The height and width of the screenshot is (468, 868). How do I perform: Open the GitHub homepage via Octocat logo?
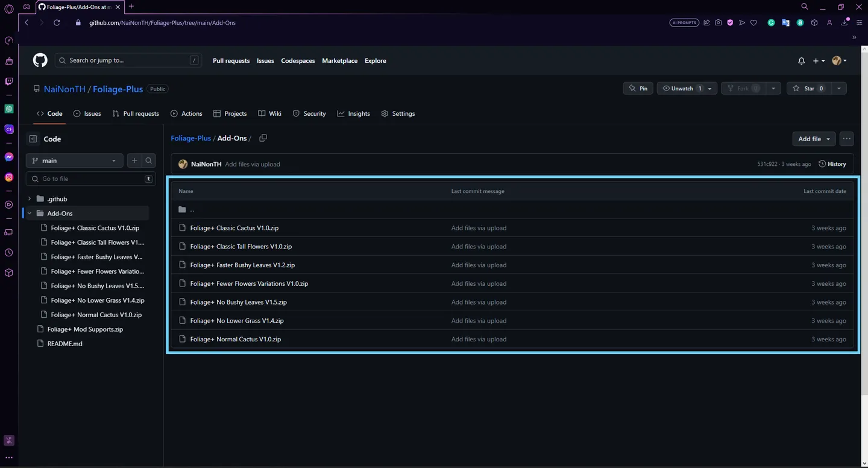point(40,60)
